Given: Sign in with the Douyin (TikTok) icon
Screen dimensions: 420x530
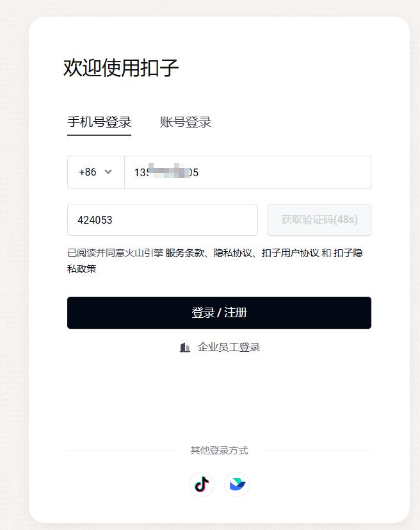Looking at the screenshot, I should coord(202,484).
